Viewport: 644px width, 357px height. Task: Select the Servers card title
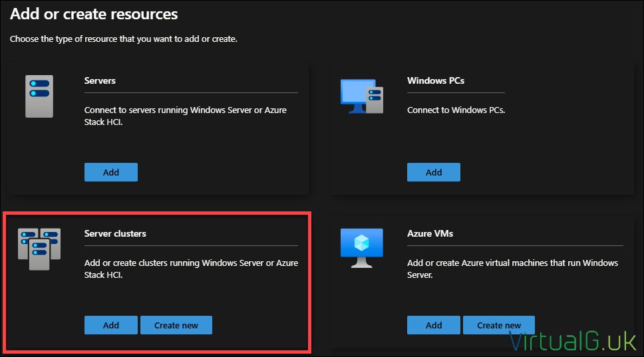pos(100,80)
